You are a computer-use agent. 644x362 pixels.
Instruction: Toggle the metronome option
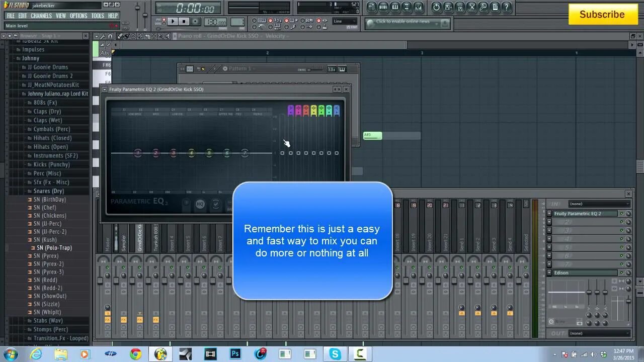[254, 27]
